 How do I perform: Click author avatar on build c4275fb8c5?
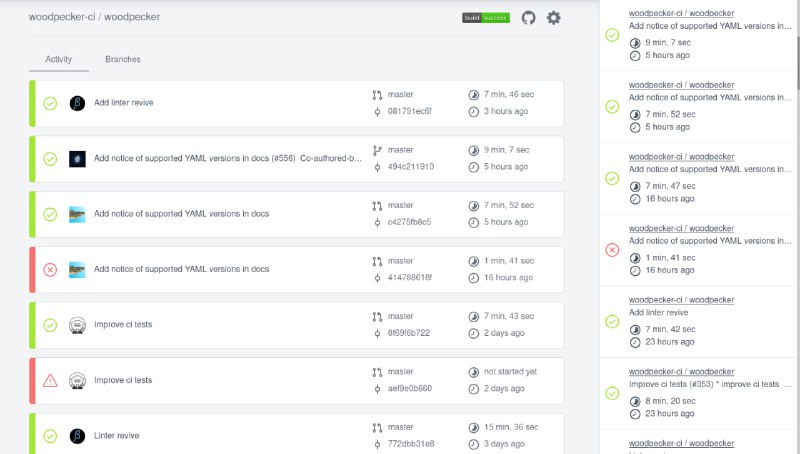click(x=77, y=214)
